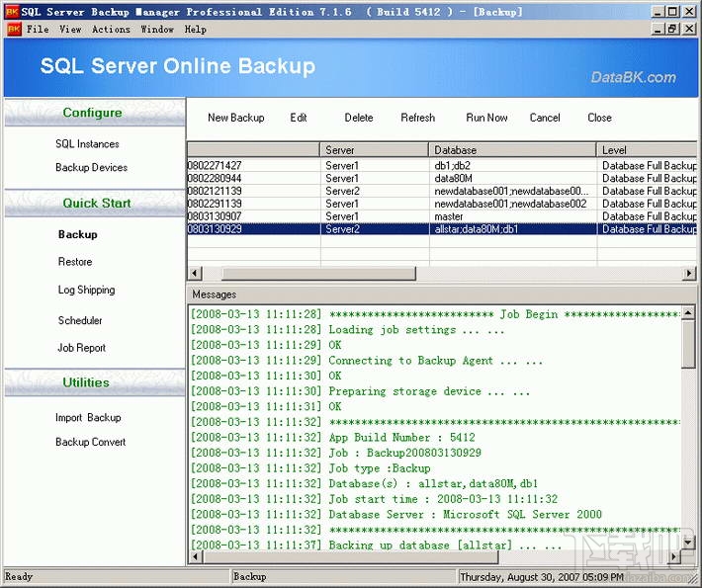Screen dimensions: 702x588
Task: Click the Refresh button
Action: tap(417, 118)
